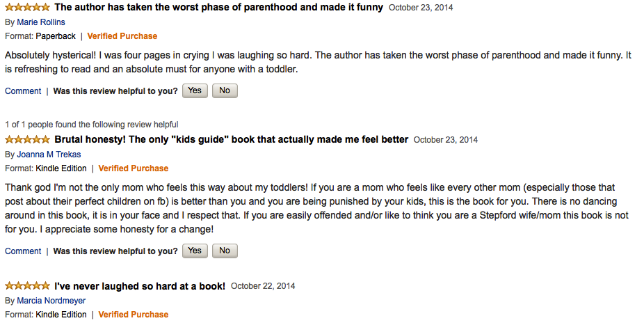Image resolution: width=644 pixels, height=323 pixels.
Task: Click Verified Purchase label on Marie Rollins' review
Action: tap(122, 36)
